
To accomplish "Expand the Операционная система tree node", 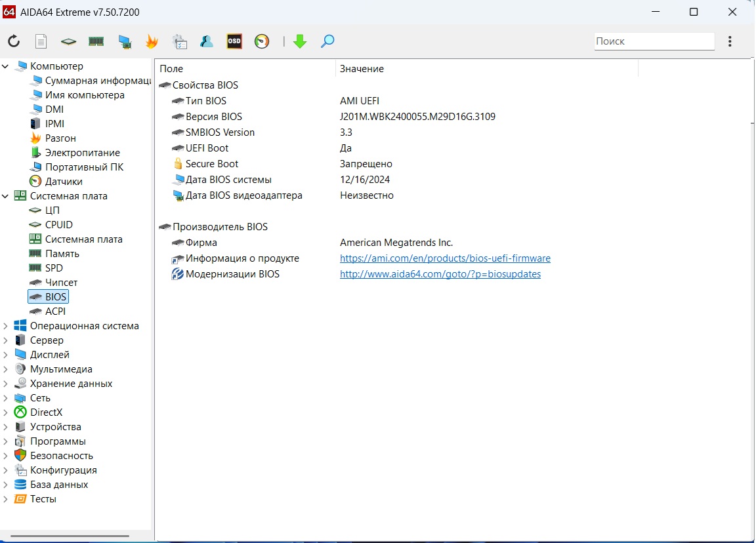I will pos(6,326).
